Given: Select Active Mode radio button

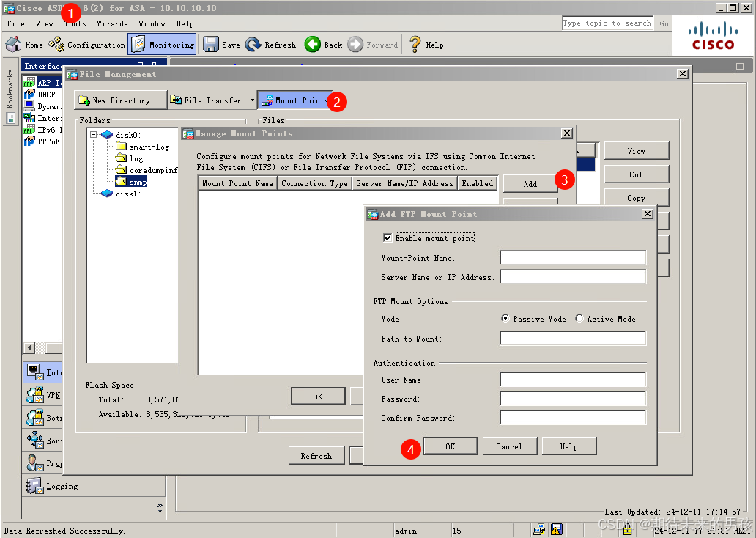Looking at the screenshot, I should point(579,318).
